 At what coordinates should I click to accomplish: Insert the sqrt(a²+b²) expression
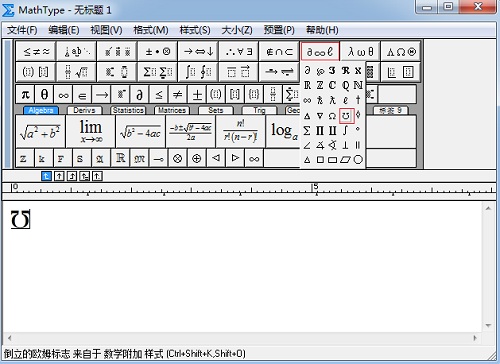[40, 132]
